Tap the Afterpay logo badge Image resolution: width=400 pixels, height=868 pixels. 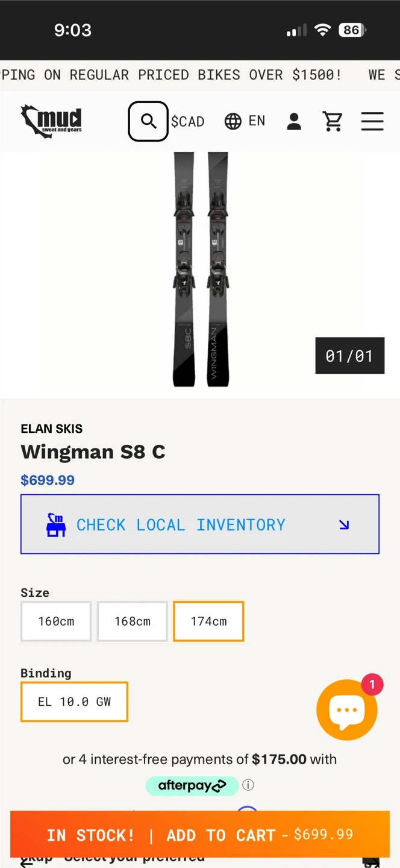(x=192, y=785)
